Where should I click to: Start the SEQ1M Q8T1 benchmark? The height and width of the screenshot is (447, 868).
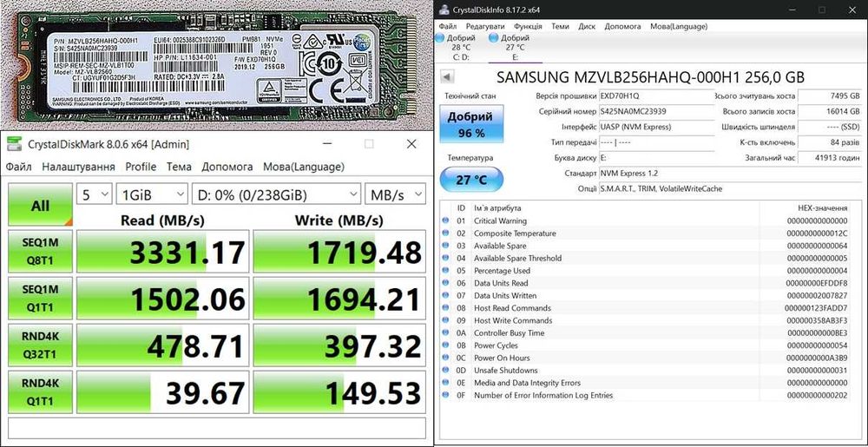41,252
